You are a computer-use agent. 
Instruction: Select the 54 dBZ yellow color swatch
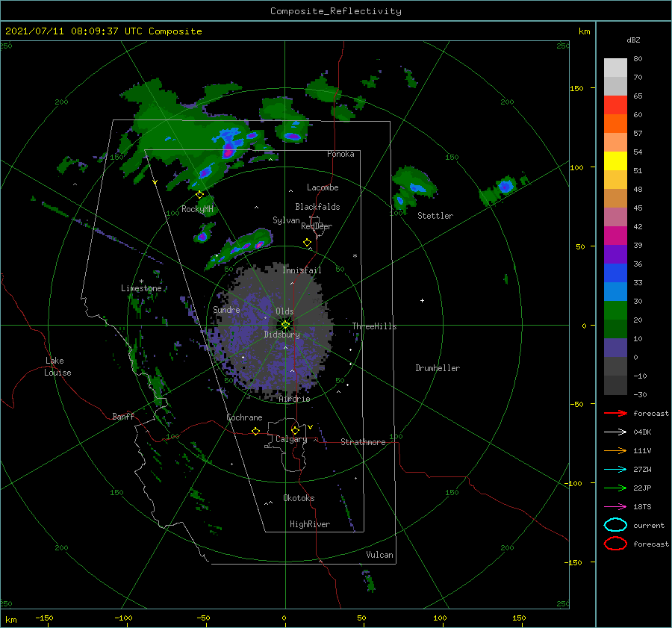pyautogui.click(x=615, y=161)
